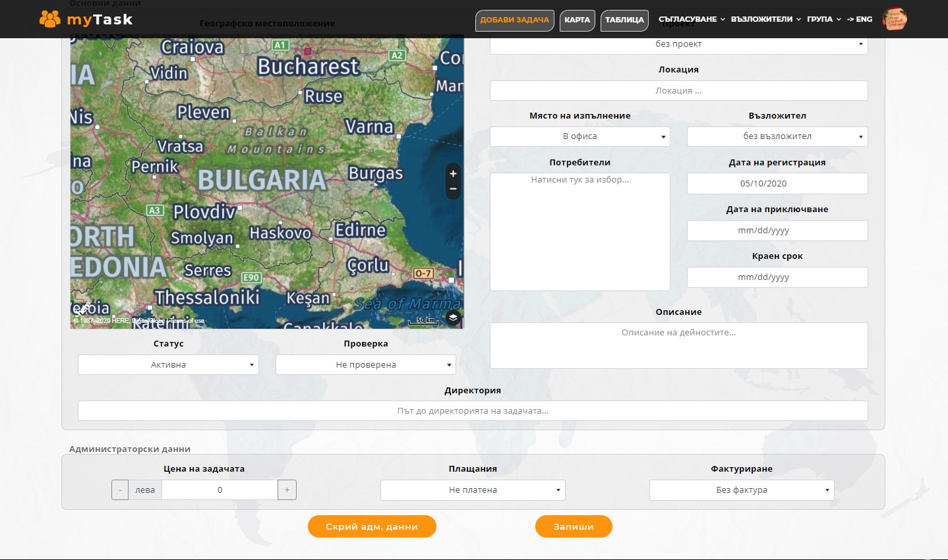
Task: Open the Възложител dropdown
Action: [x=777, y=136]
